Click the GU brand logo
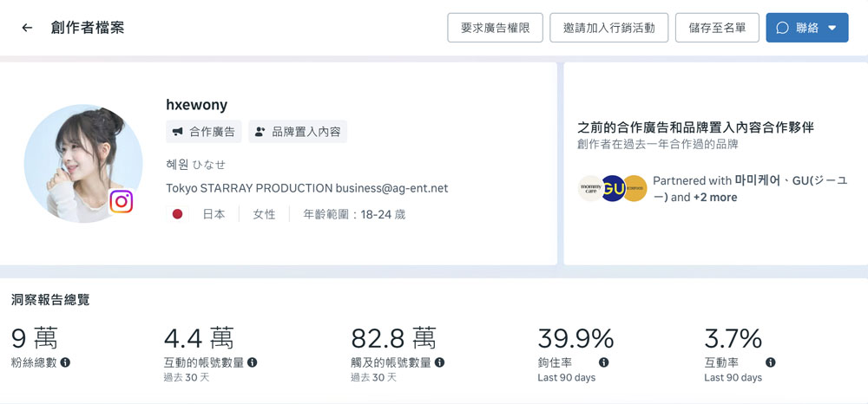Viewport: 868px width, 404px height. (614, 188)
